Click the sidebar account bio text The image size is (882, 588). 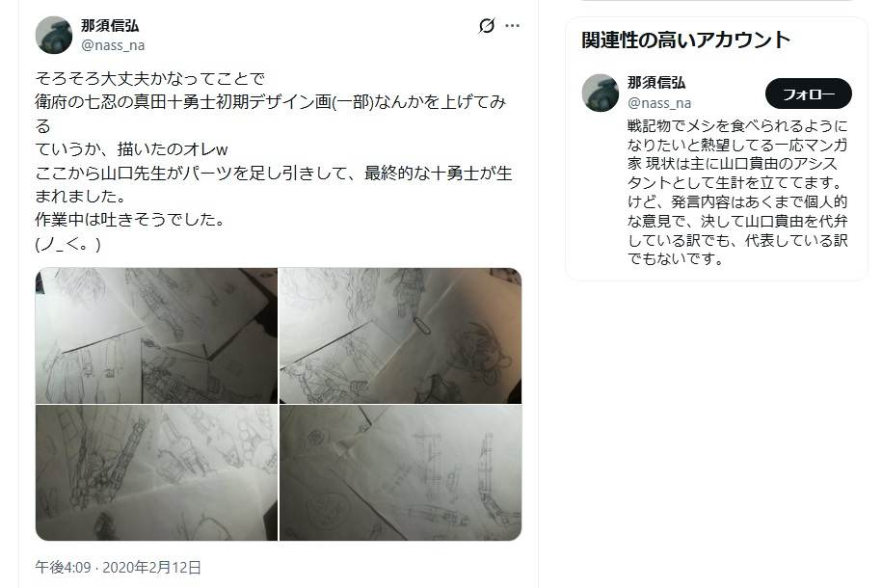[x=737, y=192]
